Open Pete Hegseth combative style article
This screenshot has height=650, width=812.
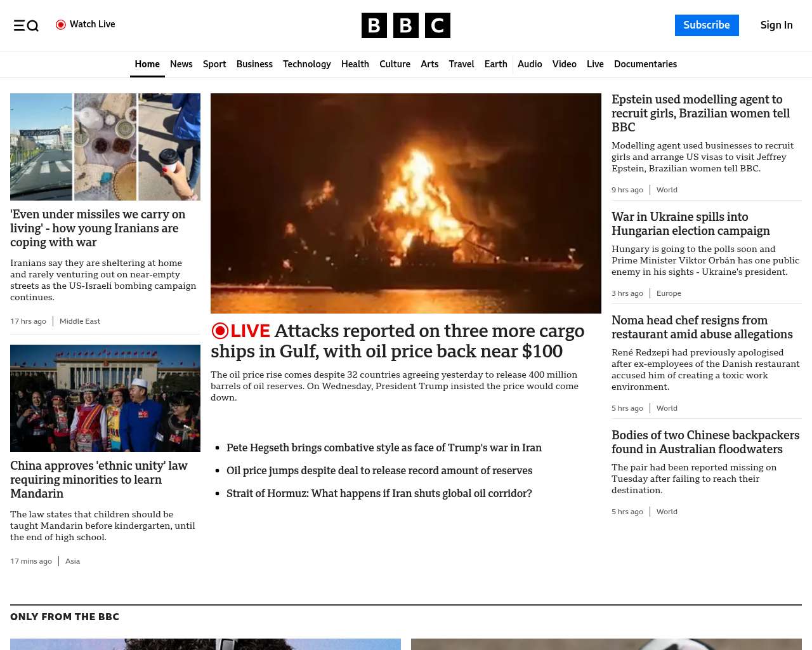384,448
